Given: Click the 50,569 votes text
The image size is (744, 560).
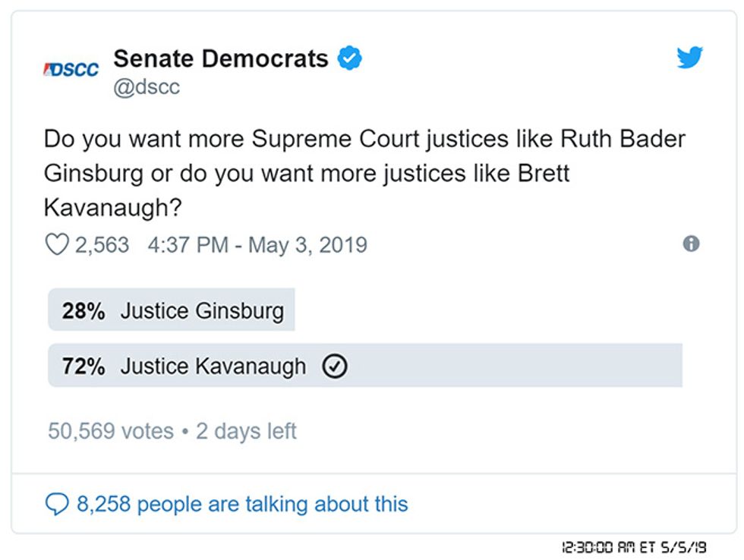Looking at the screenshot, I should 111,431.
